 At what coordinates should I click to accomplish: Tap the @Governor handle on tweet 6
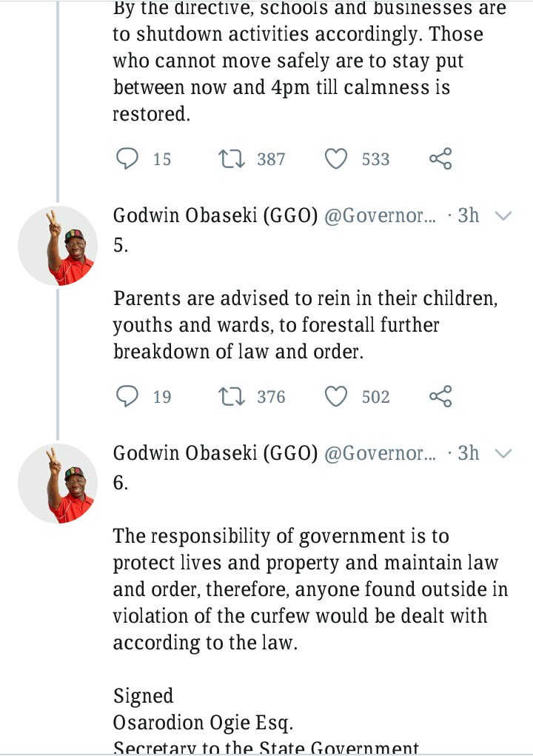pyautogui.click(x=381, y=453)
